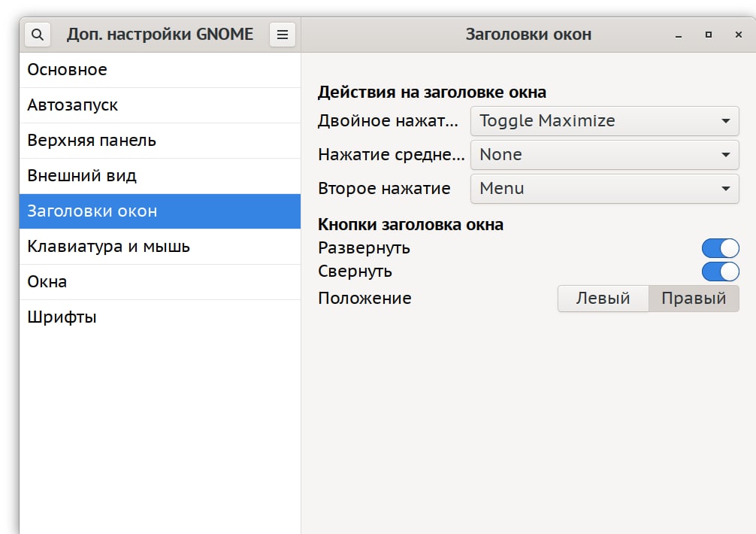Select the Правый position button
Image resolution: width=756 pixels, height=534 pixels.
(694, 299)
